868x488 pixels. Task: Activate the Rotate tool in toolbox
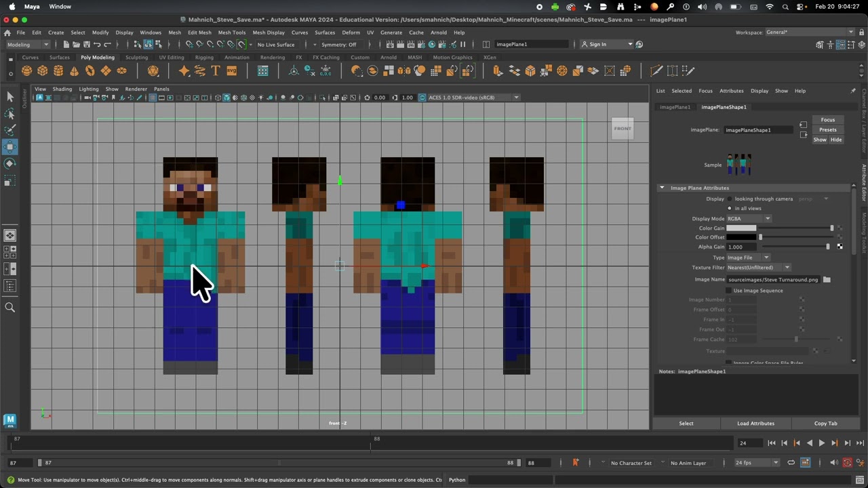click(x=10, y=164)
